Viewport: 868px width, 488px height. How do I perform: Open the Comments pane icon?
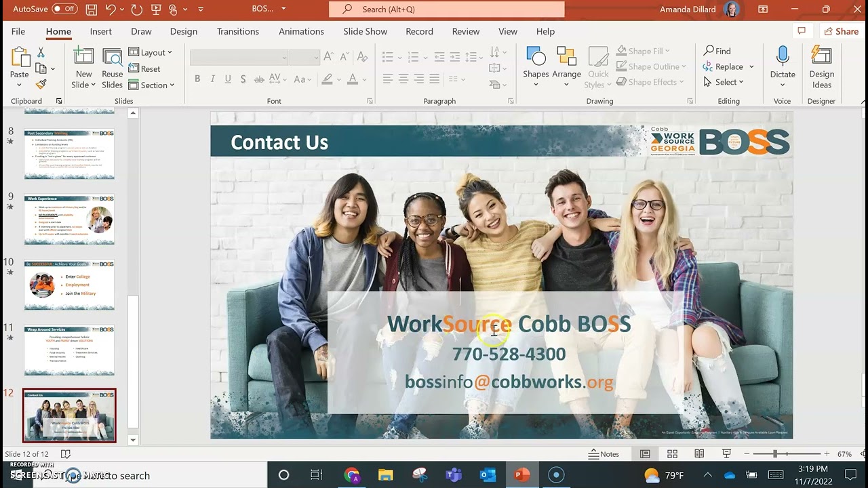pos(802,31)
